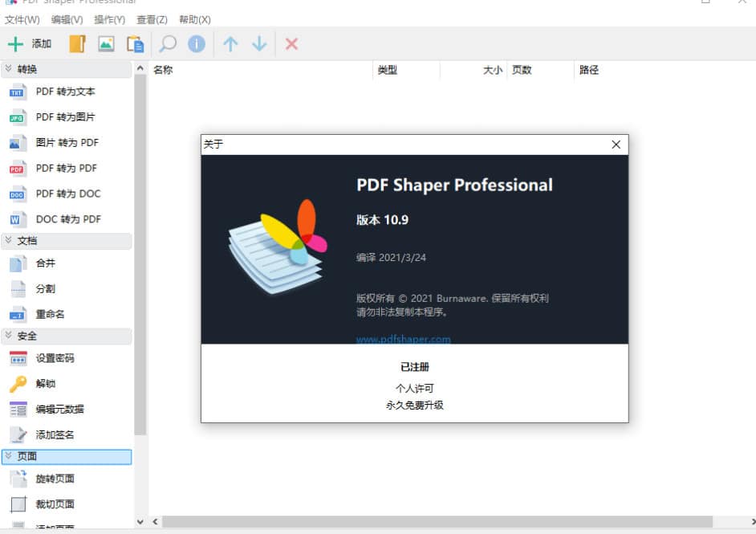The height and width of the screenshot is (534, 756).
Task: Click the horizontal scrollbar left arrow
Action: click(x=155, y=521)
